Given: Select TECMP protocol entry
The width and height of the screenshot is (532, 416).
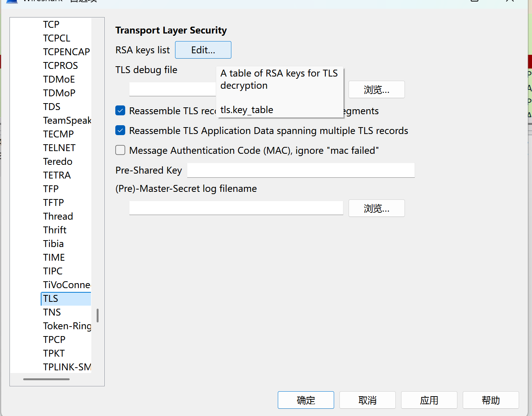Looking at the screenshot, I should click(58, 134).
